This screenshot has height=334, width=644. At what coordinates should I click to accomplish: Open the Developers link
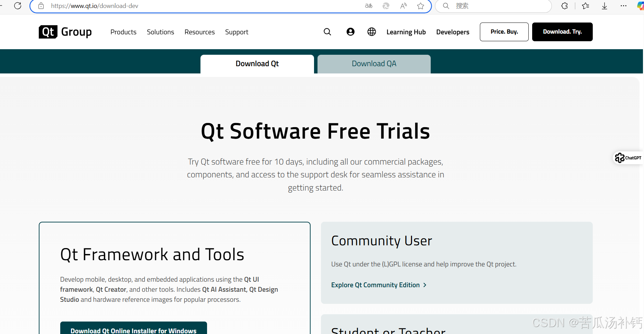[x=453, y=32]
